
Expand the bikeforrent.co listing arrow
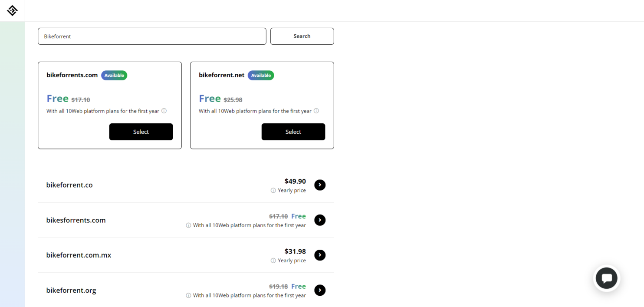coord(320,185)
